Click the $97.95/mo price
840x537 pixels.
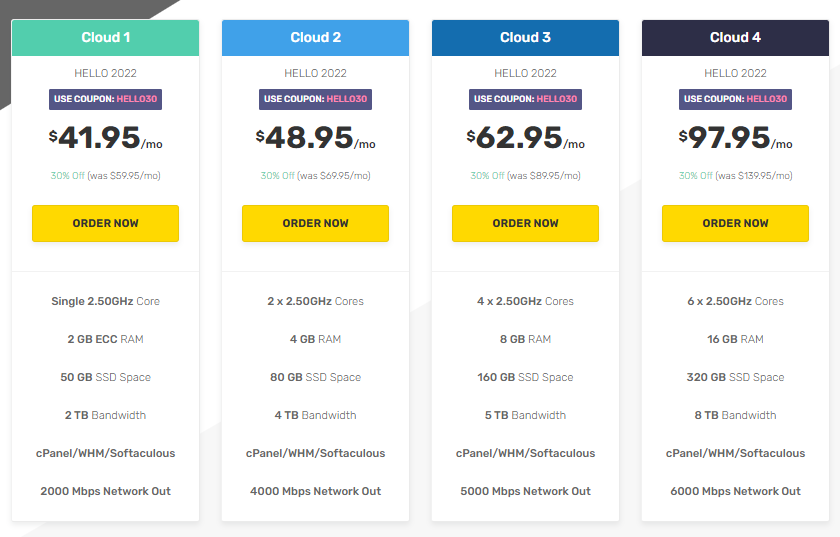coord(735,138)
